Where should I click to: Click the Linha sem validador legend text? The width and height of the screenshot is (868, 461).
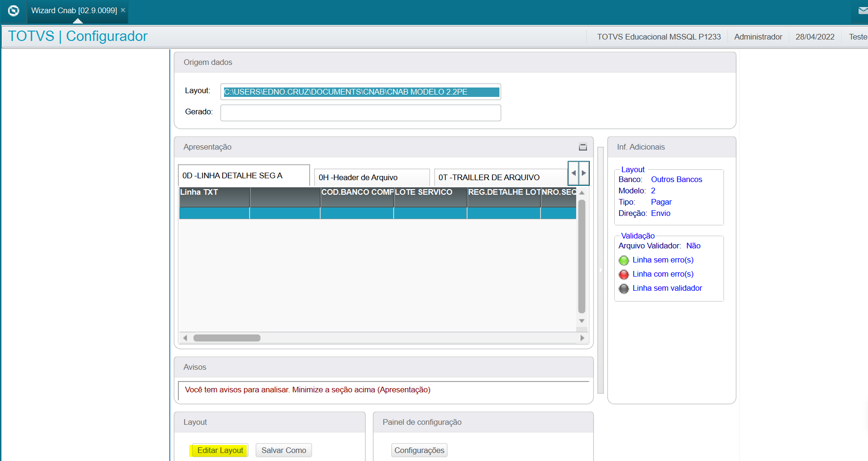click(x=667, y=288)
